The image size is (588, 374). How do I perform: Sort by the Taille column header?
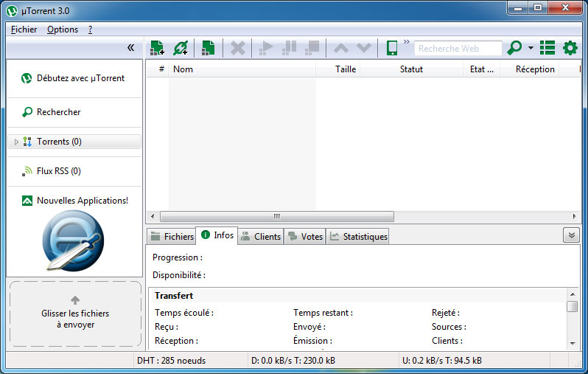[338, 69]
